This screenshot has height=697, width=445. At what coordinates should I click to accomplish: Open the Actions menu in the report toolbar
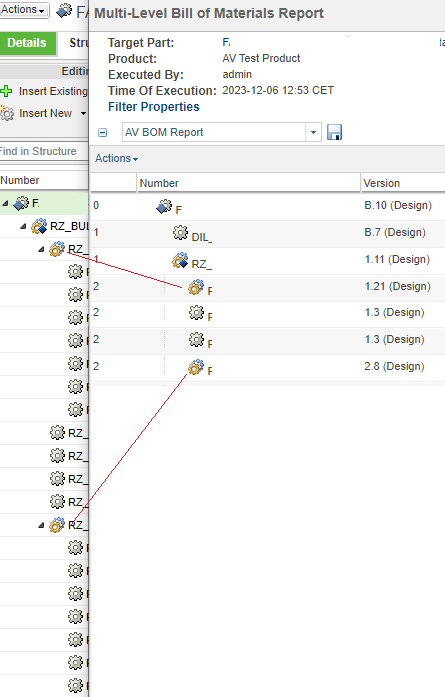point(116,158)
